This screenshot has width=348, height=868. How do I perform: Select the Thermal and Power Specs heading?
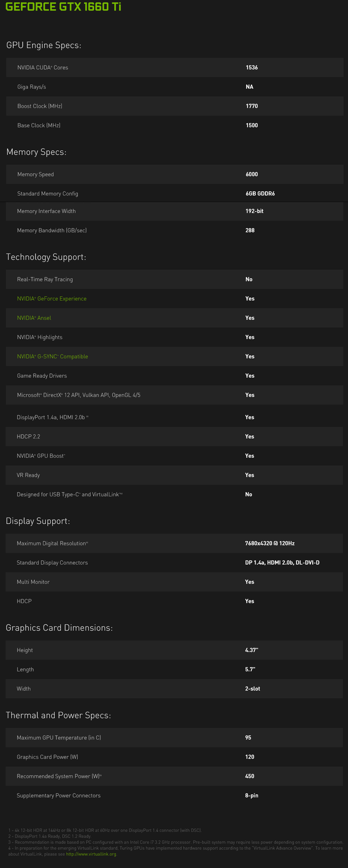[x=58, y=715]
